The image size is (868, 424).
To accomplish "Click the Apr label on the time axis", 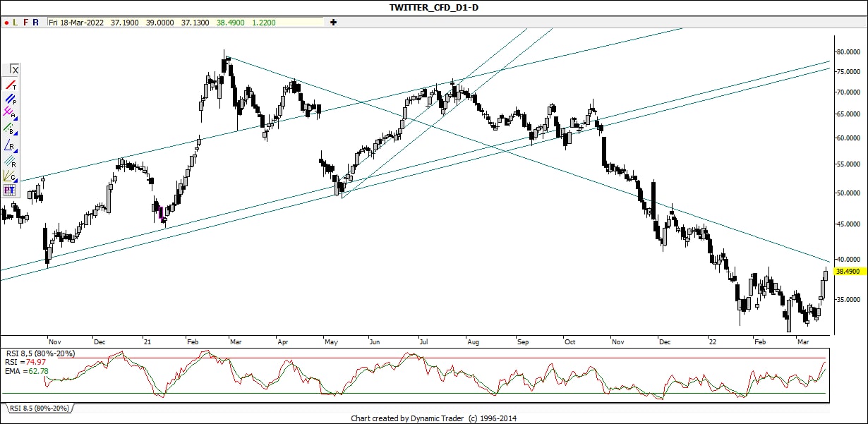I will pos(283,341).
